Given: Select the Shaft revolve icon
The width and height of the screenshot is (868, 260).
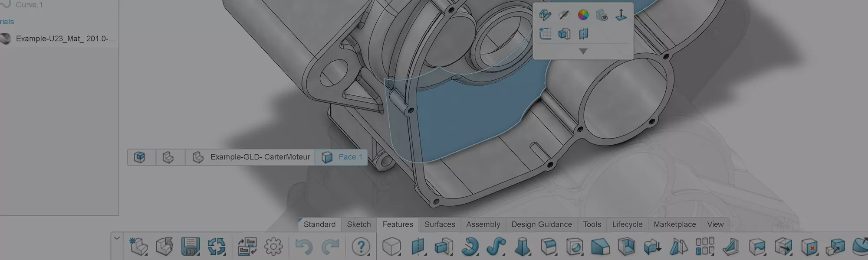Looking at the screenshot, I should (470, 247).
